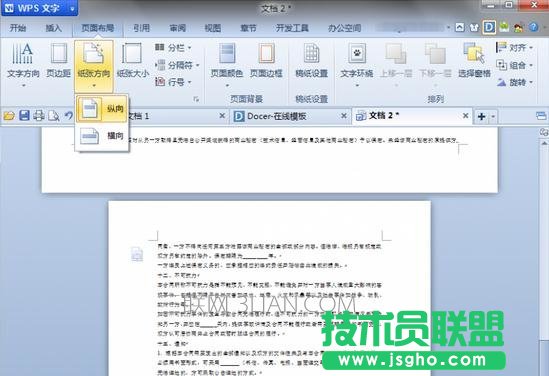Select Portrait (纵向) orientation option
This screenshot has width=549, height=376.
tap(102, 109)
